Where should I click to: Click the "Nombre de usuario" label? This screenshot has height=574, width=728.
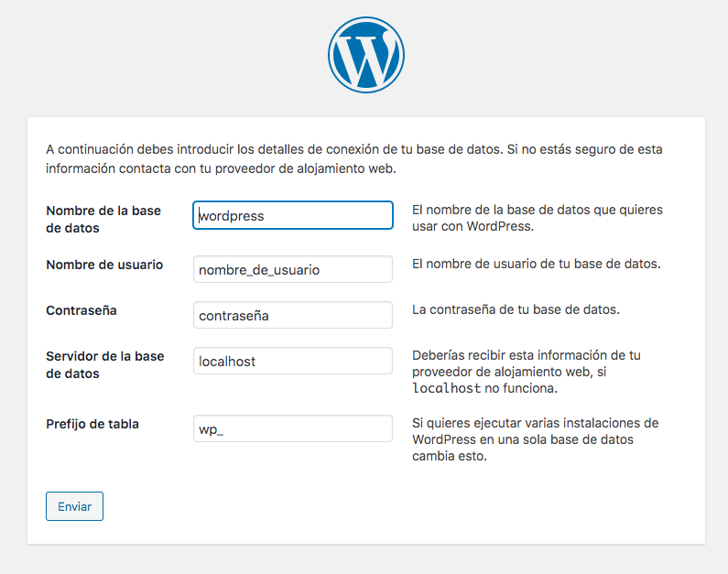(x=104, y=265)
